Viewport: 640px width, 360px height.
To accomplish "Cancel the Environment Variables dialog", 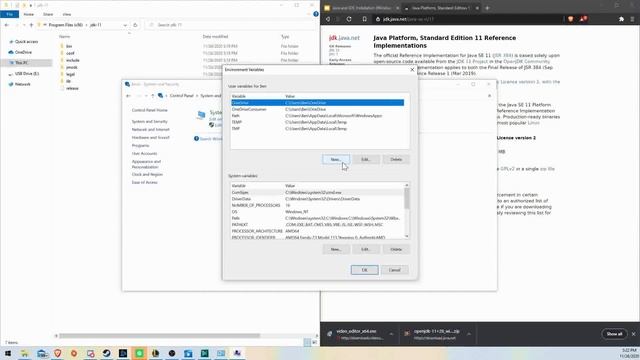I will click(394, 270).
